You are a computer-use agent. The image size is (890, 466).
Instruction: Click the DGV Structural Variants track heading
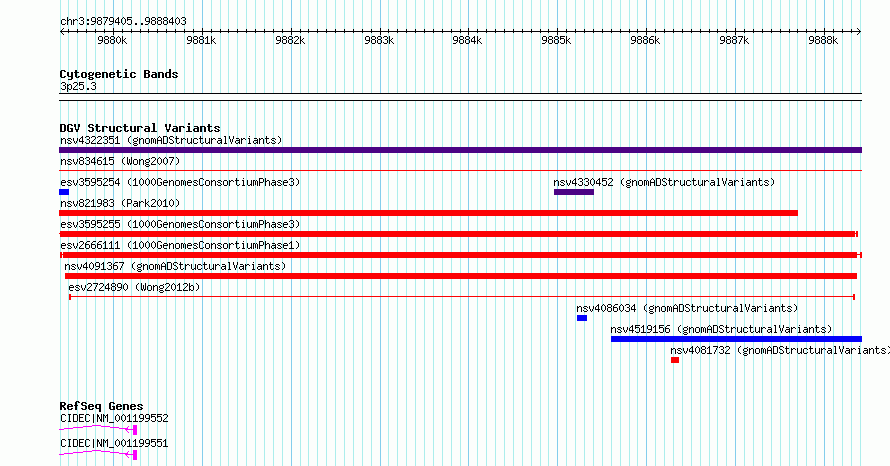click(140, 128)
